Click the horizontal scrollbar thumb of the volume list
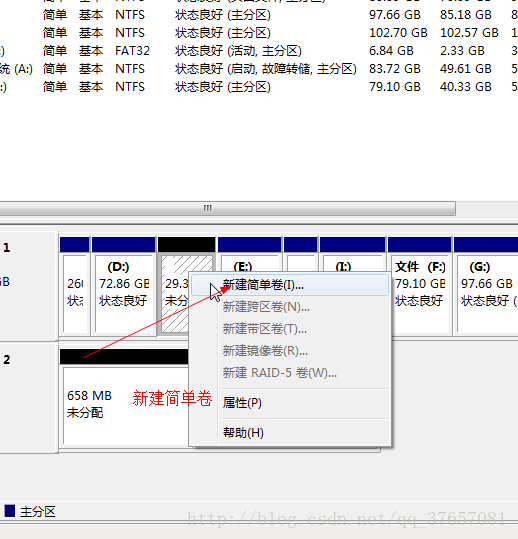The width and height of the screenshot is (518, 539). (x=227, y=209)
